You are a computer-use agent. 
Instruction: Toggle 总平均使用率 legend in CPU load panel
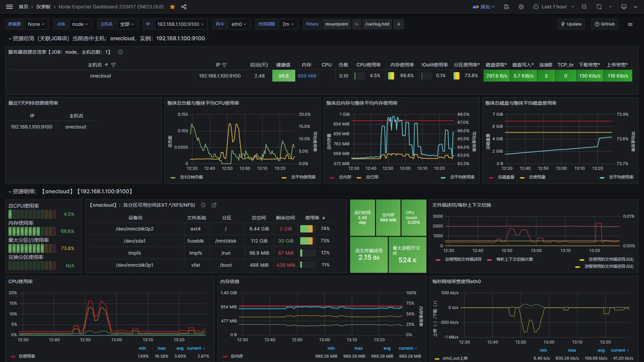[x=303, y=177]
